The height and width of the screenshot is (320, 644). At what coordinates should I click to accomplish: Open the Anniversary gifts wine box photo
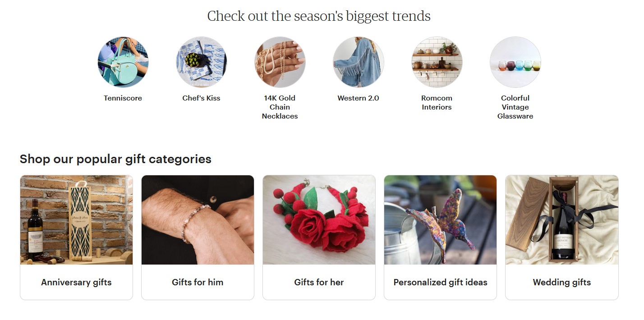point(76,220)
